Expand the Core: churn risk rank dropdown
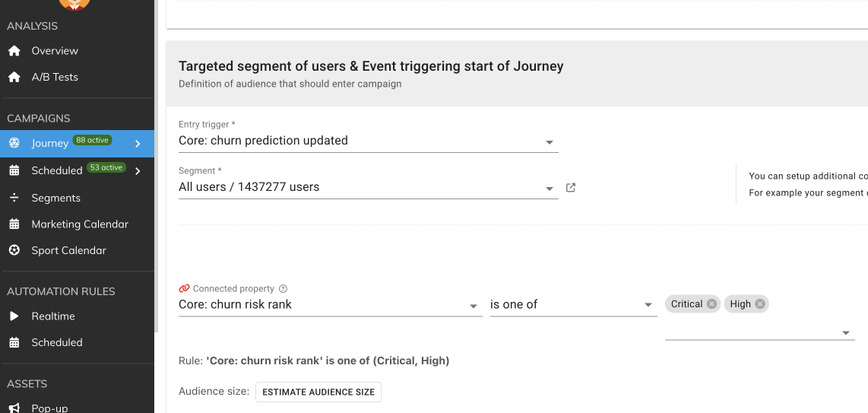 [x=474, y=305]
